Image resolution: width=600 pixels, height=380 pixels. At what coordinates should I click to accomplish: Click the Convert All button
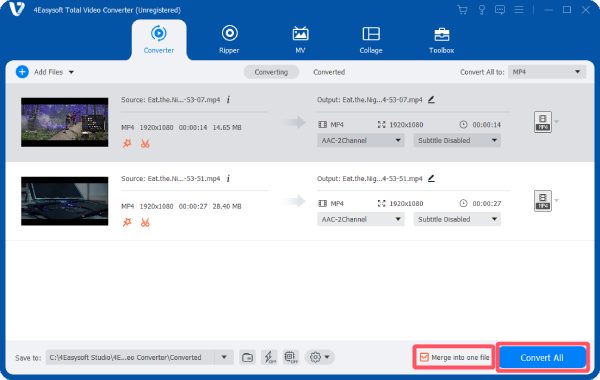543,358
